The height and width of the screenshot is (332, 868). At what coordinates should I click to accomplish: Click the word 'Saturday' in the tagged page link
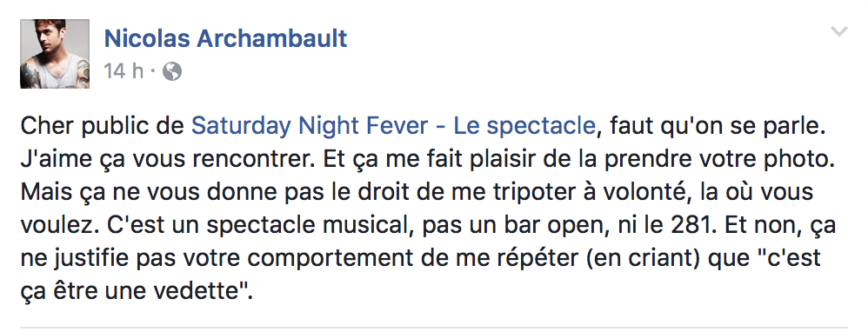[x=242, y=127]
